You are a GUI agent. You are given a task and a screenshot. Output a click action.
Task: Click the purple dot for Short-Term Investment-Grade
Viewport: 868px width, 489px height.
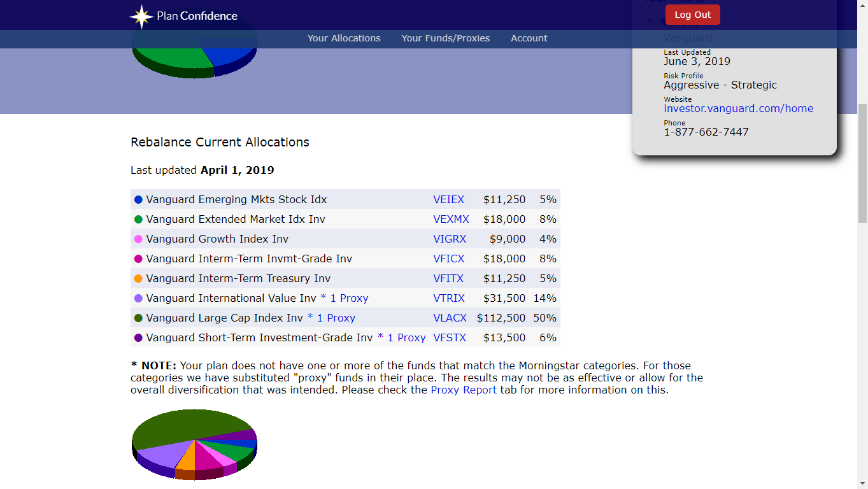(x=138, y=338)
